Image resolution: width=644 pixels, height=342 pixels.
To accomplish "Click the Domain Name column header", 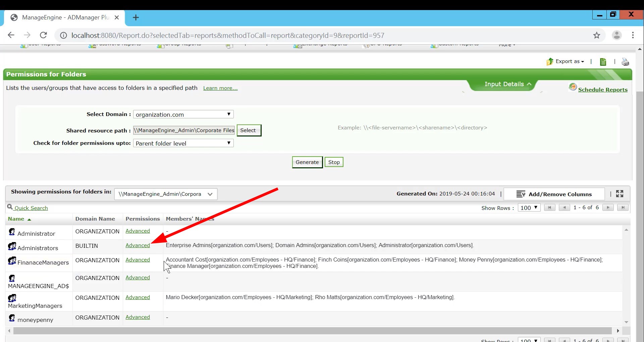I will (95, 219).
